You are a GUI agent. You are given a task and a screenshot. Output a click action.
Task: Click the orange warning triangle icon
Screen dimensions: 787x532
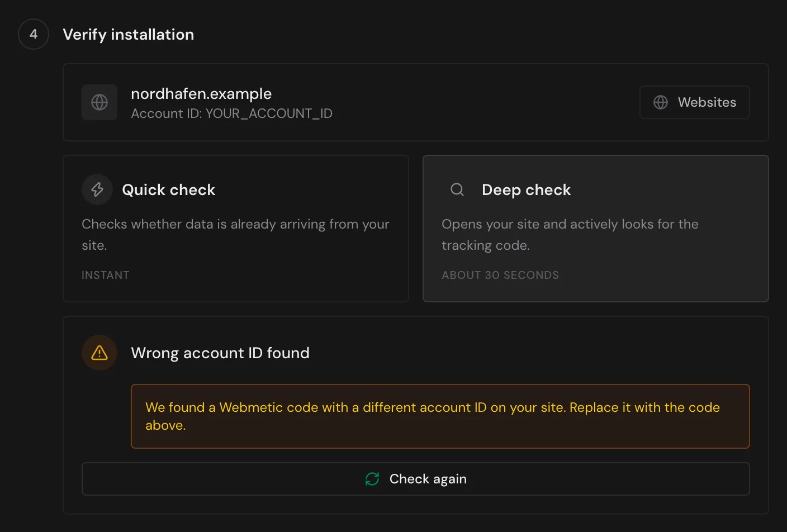coord(99,353)
